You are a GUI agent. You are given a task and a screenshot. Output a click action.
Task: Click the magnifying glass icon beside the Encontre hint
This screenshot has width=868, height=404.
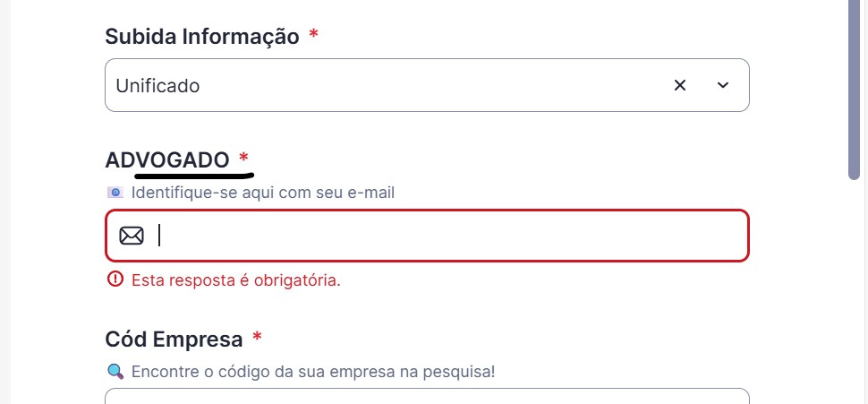[115, 371]
